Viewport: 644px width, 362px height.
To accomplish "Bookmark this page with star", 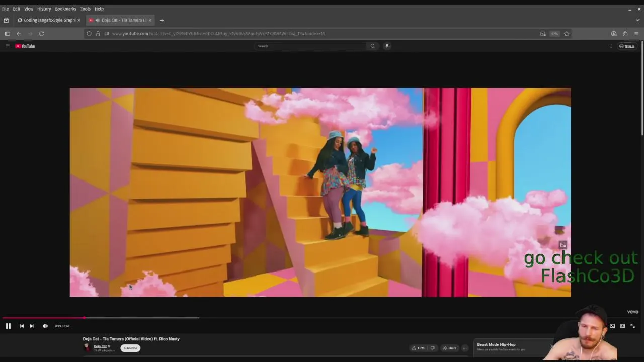I will tap(567, 34).
